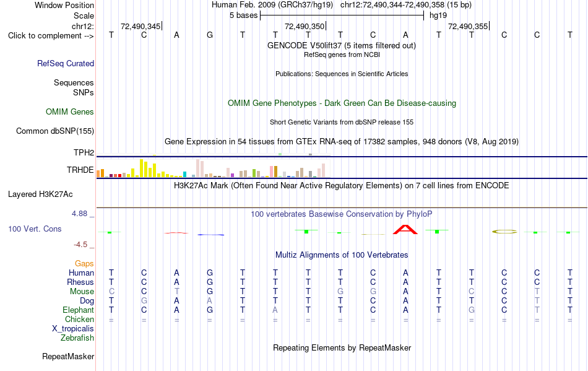Viewport: 588px width, 371px height.
Task: Click 'Repeating Elements by RepeatMasker' title
Action: [342, 347]
